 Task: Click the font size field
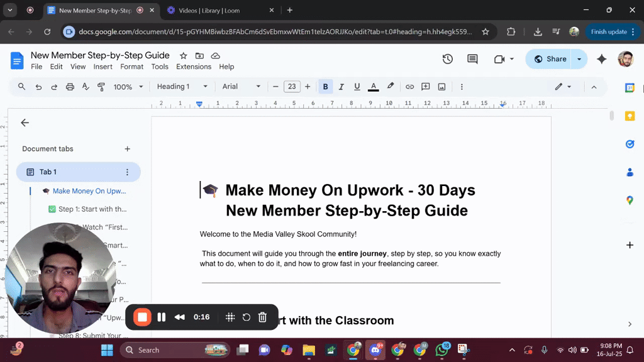coord(292,87)
